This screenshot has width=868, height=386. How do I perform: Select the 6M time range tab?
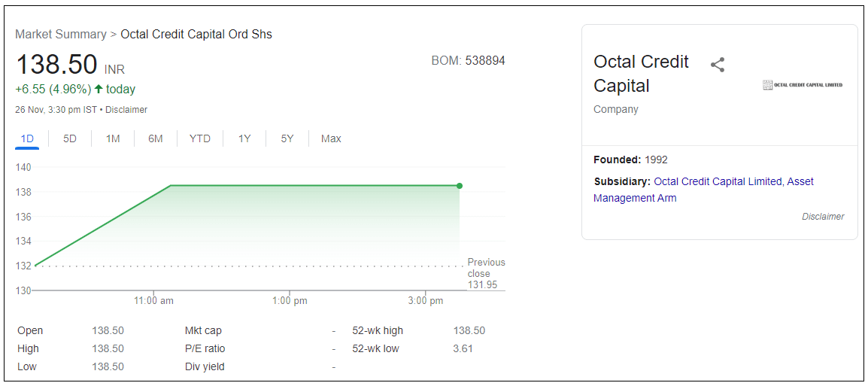[x=156, y=138]
